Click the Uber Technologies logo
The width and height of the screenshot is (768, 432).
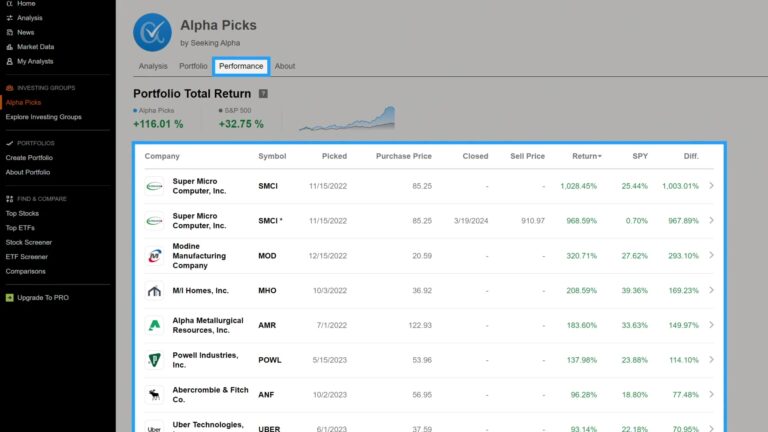coord(154,427)
